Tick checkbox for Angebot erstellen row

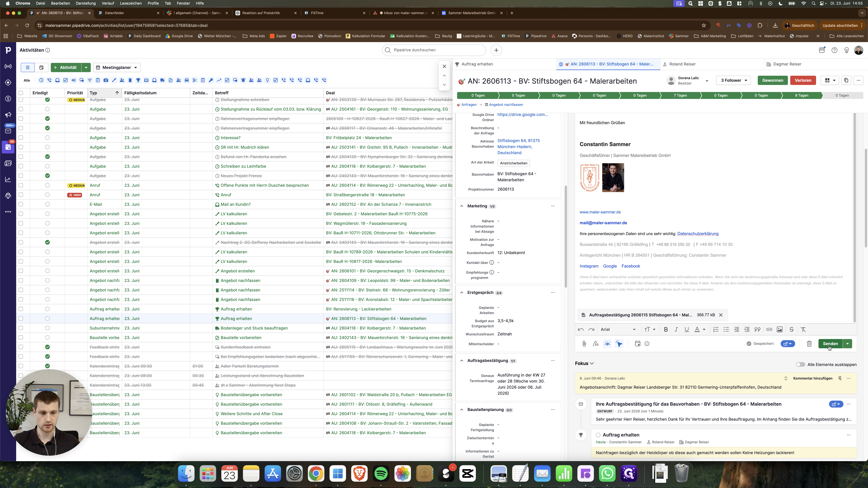click(x=21, y=271)
